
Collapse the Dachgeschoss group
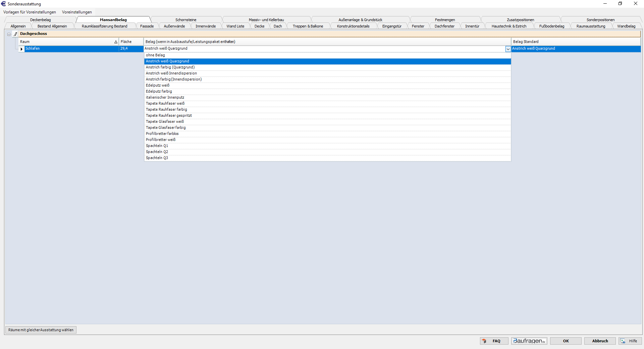tap(9, 34)
